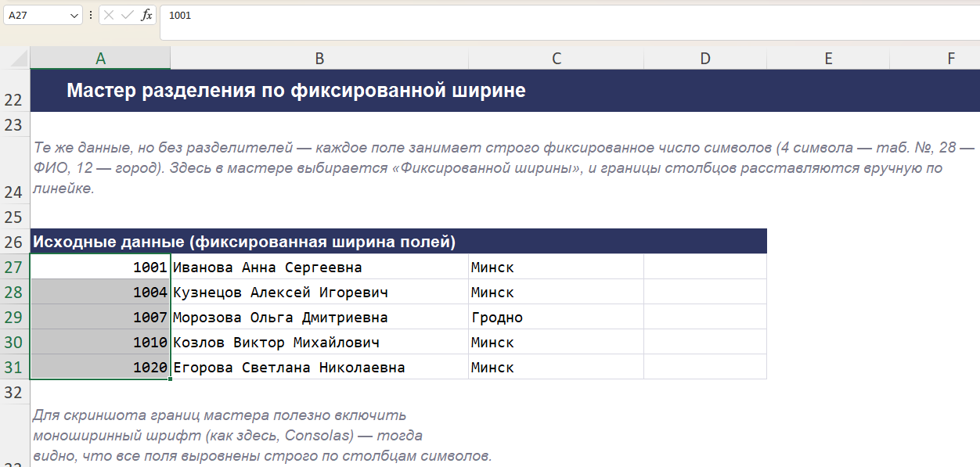
Task: Open the Name Box dropdown arrow
Action: [74, 15]
